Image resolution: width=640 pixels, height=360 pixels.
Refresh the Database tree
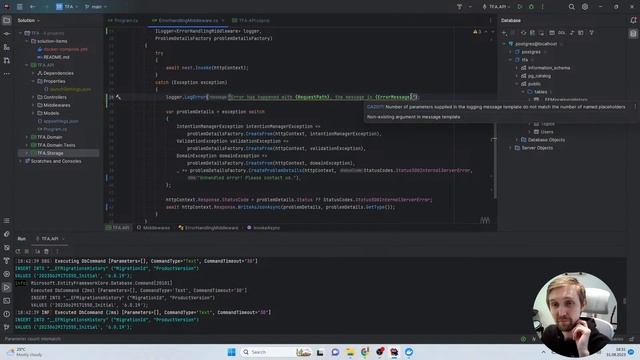(x=523, y=33)
